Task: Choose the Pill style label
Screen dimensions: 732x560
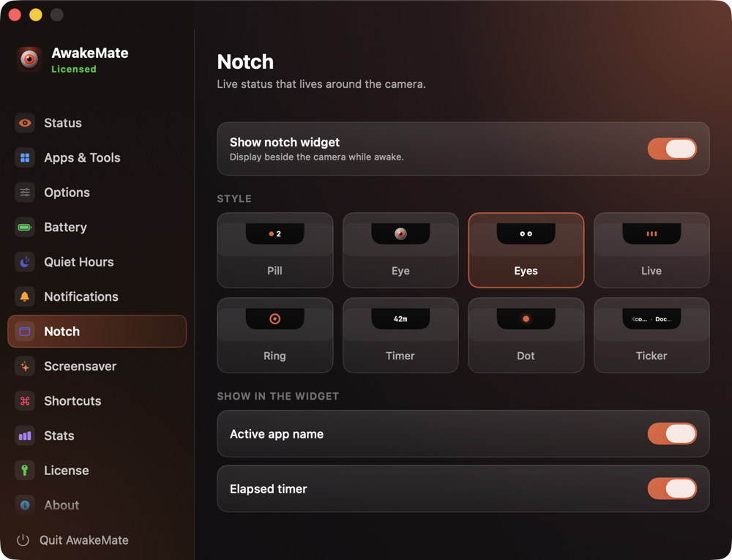Action: pyautogui.click(x=275, y=271)
